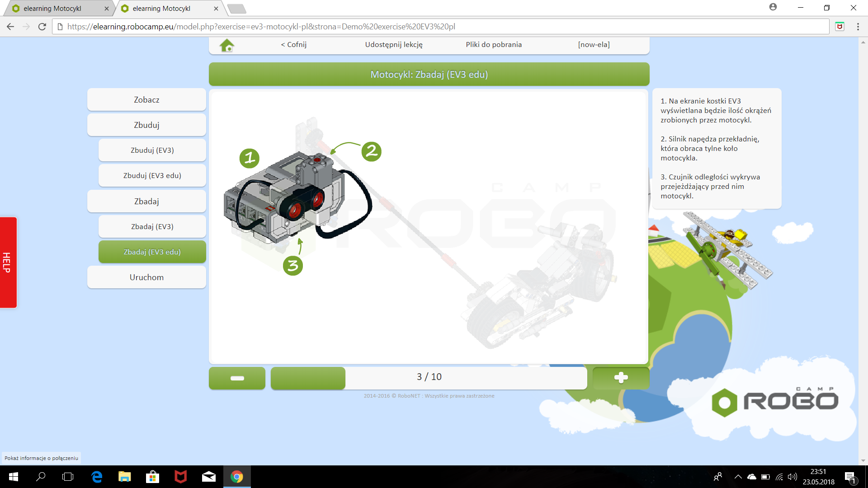The height and width of the screenshot is (488, 868).
Task: Open the Zbadaj section
Action: coord(146,202)
